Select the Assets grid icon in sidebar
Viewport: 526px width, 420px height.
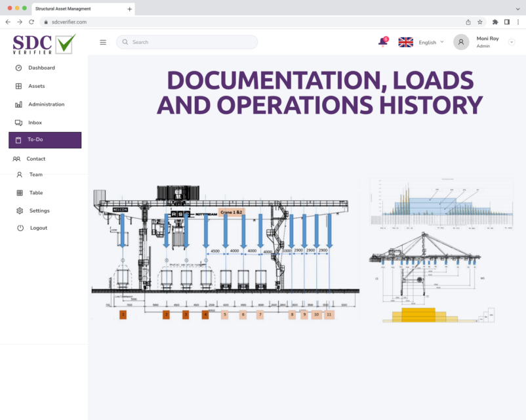[x=20, y=86]
